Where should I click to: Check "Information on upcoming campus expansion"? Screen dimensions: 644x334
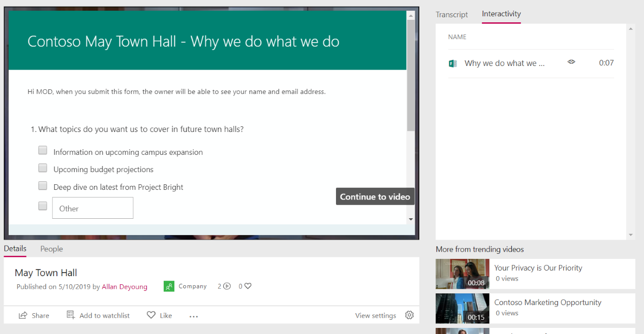pos(42,150)
